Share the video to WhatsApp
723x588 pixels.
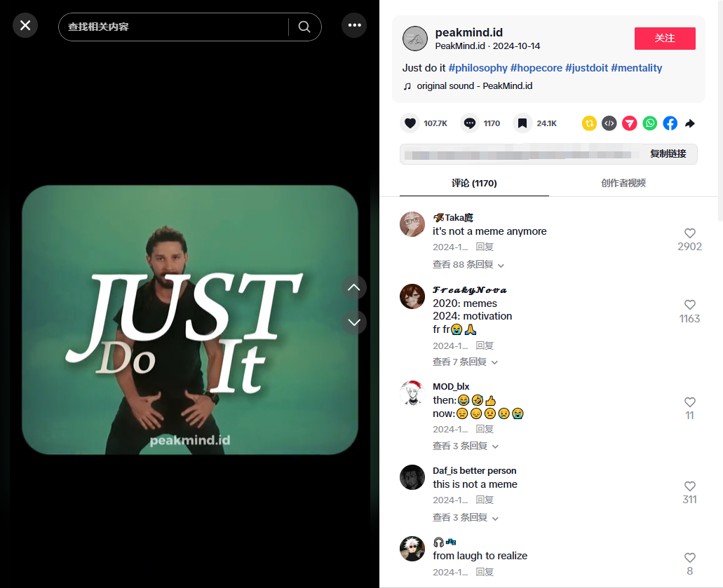(650, 123)
